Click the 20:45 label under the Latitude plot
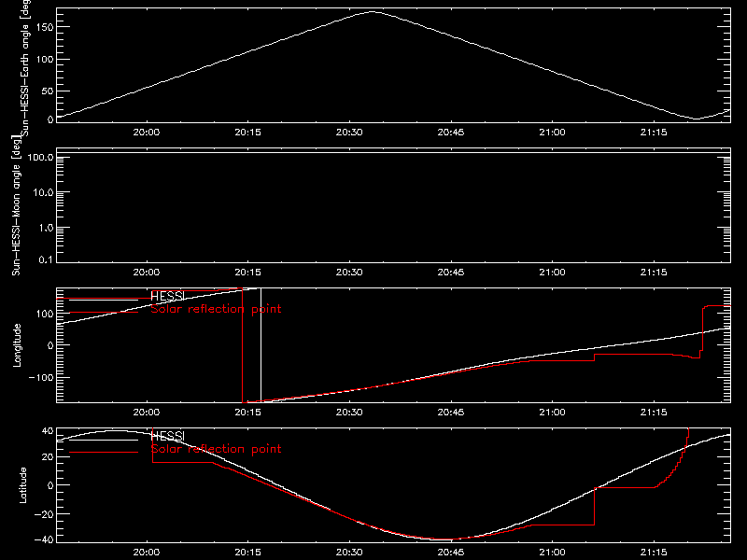 coord(451,552)
